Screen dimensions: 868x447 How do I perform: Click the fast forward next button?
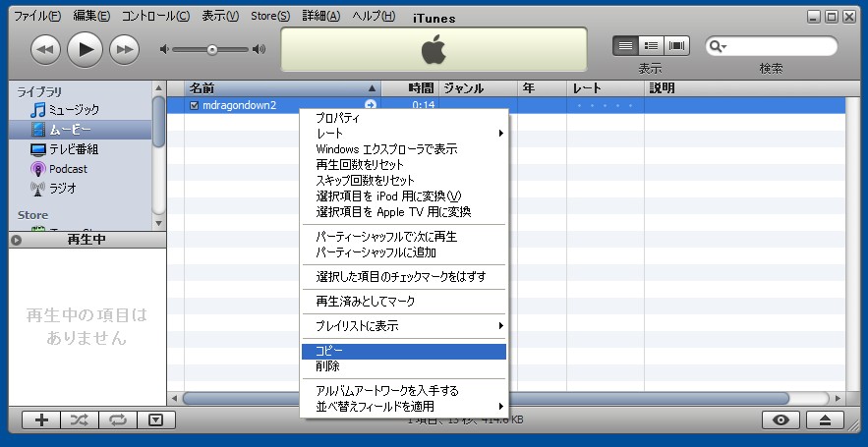point(124,50)
